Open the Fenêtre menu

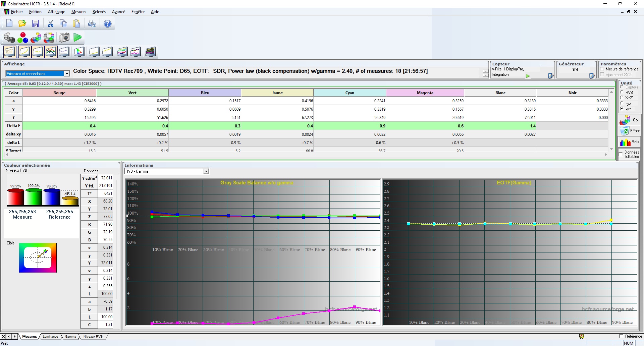point(138,12)
